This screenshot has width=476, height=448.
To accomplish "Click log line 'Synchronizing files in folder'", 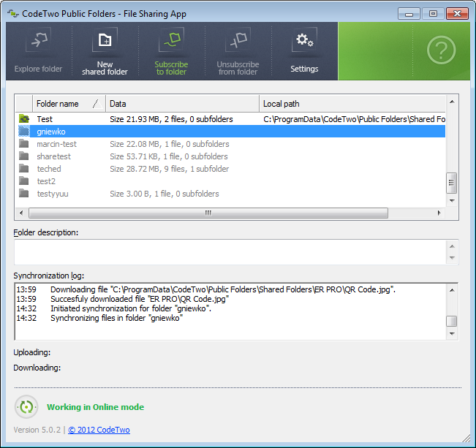I will pyautogui.click(x=116, y=318).
